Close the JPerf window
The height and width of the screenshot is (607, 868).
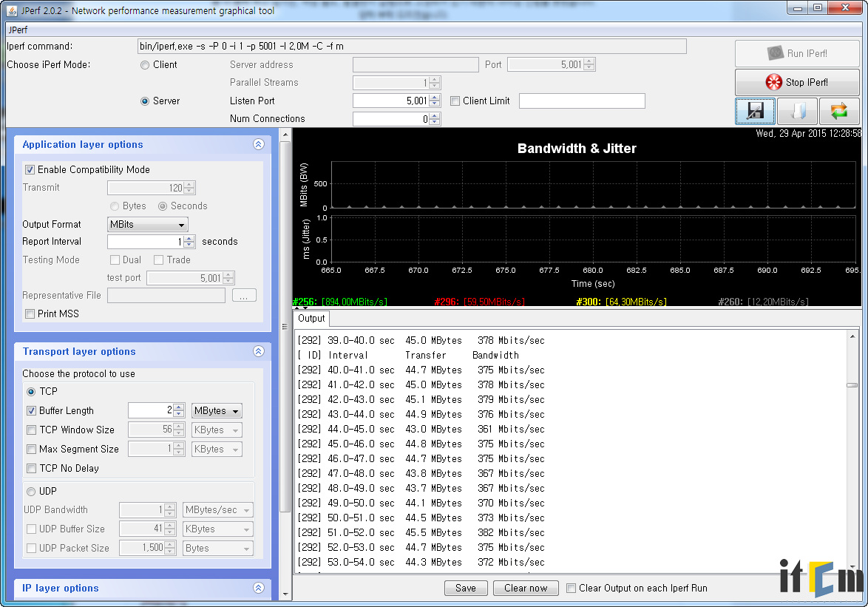pyautogui.click(x=845, y=8)
